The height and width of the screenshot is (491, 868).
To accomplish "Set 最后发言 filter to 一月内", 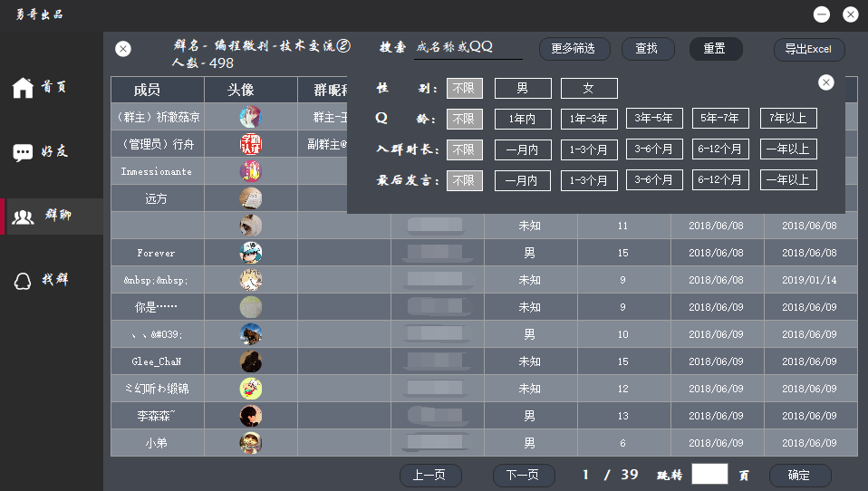I will [523, 180].
